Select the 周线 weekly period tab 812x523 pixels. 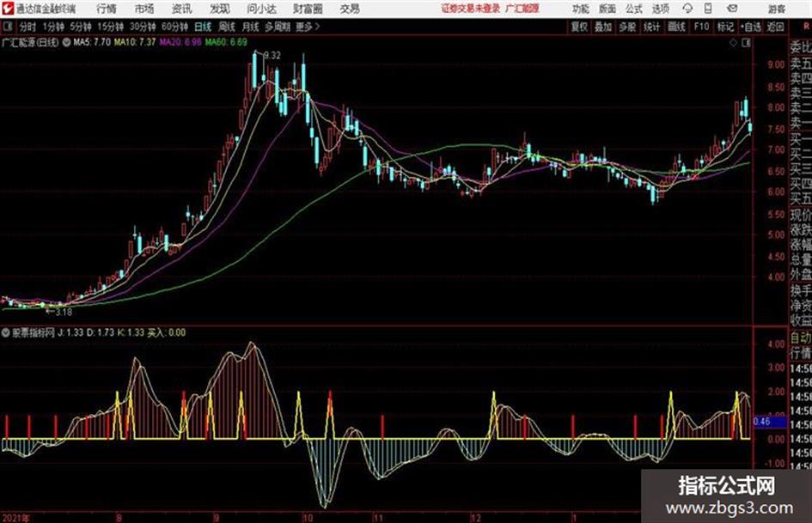(x=227, y=27)
